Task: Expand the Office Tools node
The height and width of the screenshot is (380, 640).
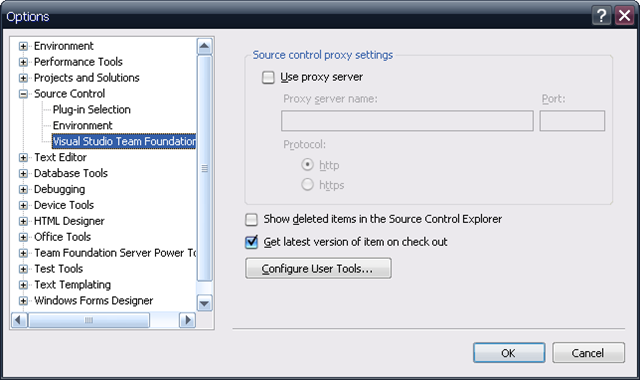Action: (23, 237)
